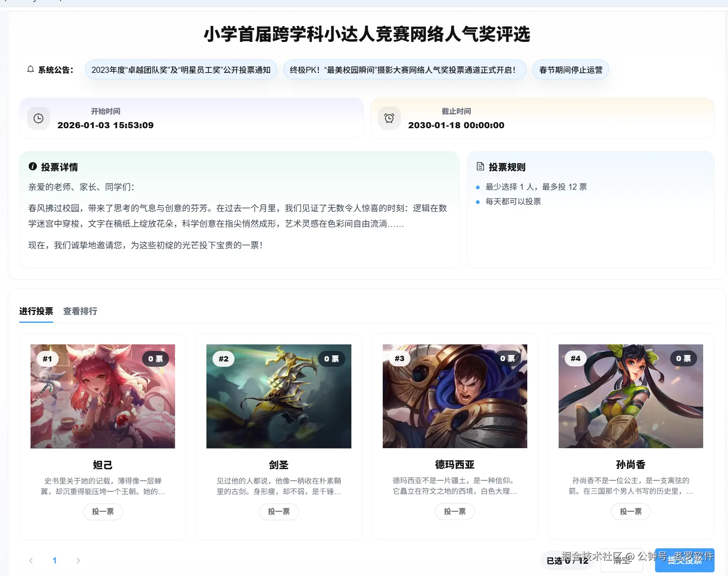
Task: Click the document icon next to 投票规则
Action: [x=480, y=166]
